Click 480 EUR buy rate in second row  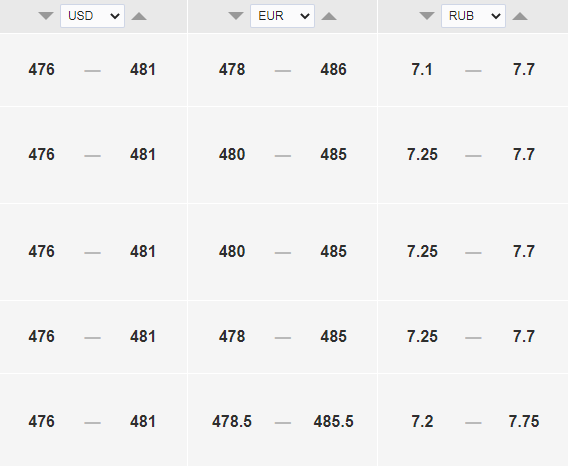point(232,155)
